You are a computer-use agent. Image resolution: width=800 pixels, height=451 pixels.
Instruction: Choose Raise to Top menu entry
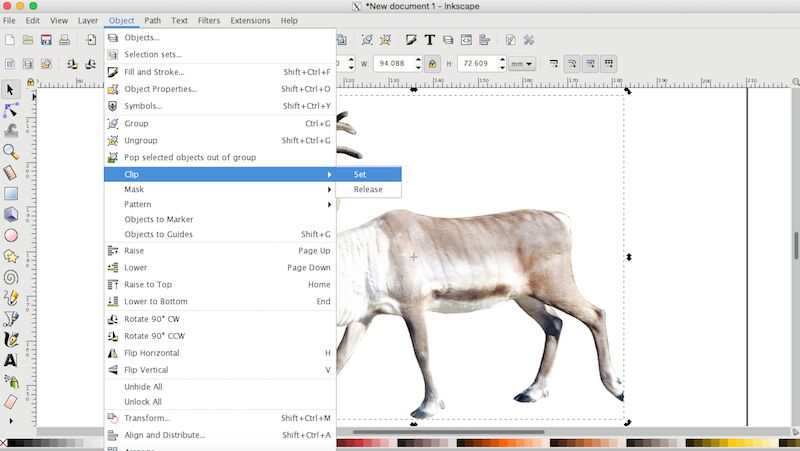click(x=220, y=285)
